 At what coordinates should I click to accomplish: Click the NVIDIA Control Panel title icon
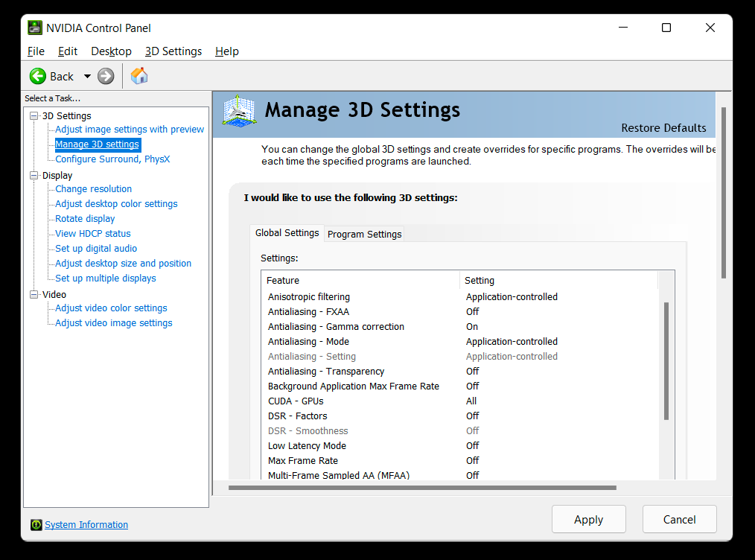point(35,28)
